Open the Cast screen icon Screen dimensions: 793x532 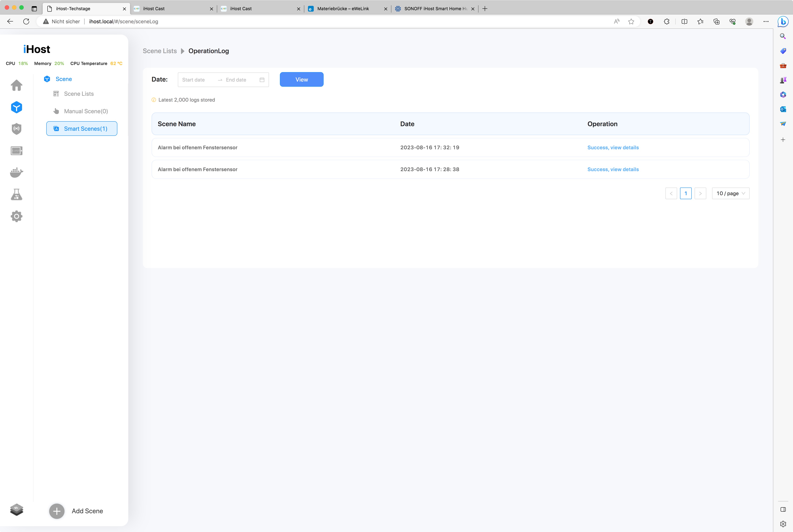16,151
